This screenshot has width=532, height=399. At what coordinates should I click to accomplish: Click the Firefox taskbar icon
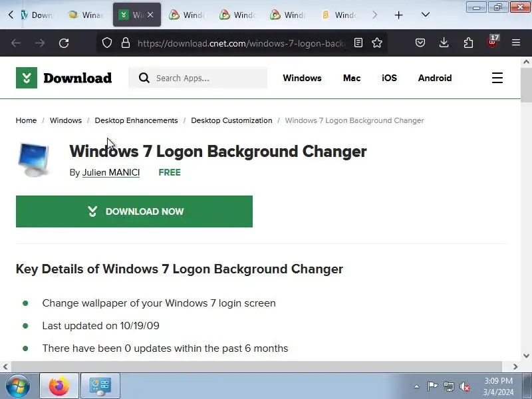[59, 386]
